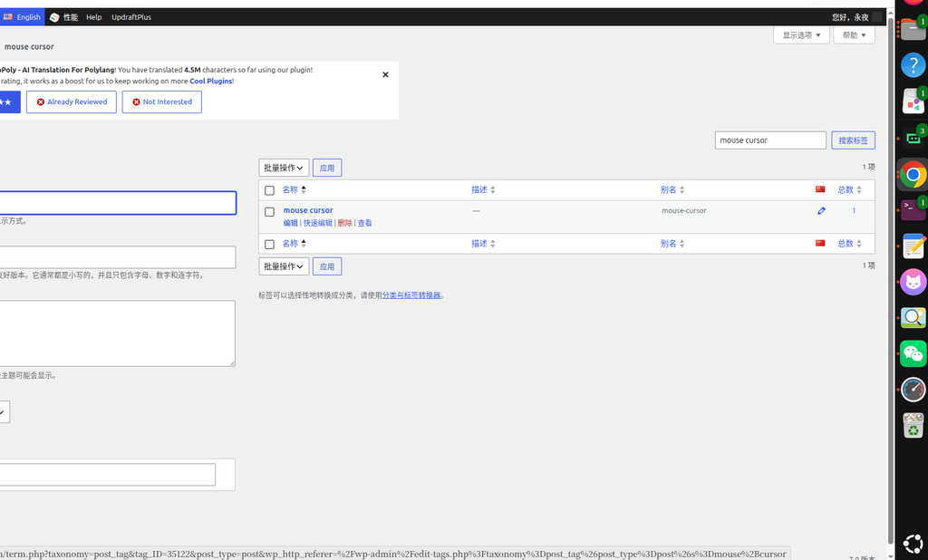Image resolution: width=928 pixels, height=560 pixels.
Task: Open the Help menu in admin bar
Action: [x=93, y=17]
